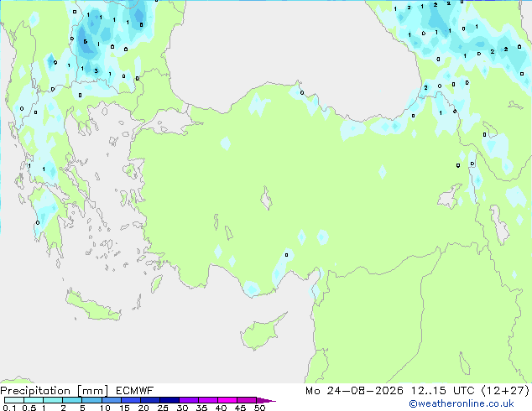Click the 'Precipitation [mm]' title text

click(55, 391)
